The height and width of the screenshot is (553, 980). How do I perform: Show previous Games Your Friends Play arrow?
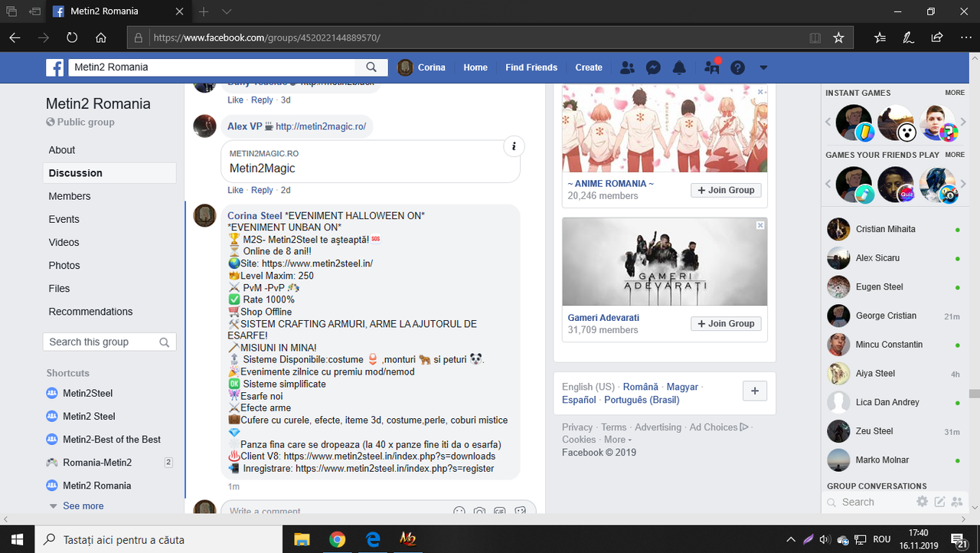tap(828, 185)
